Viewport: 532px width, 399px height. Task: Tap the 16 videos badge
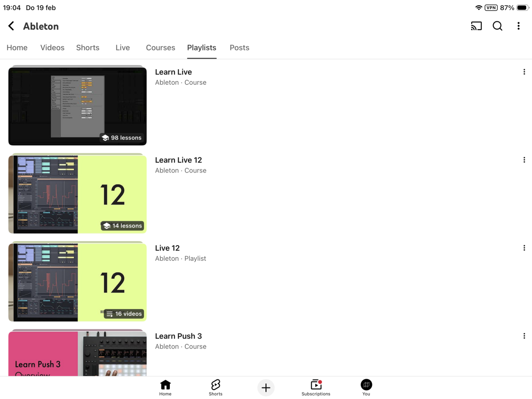coord(124,314)
